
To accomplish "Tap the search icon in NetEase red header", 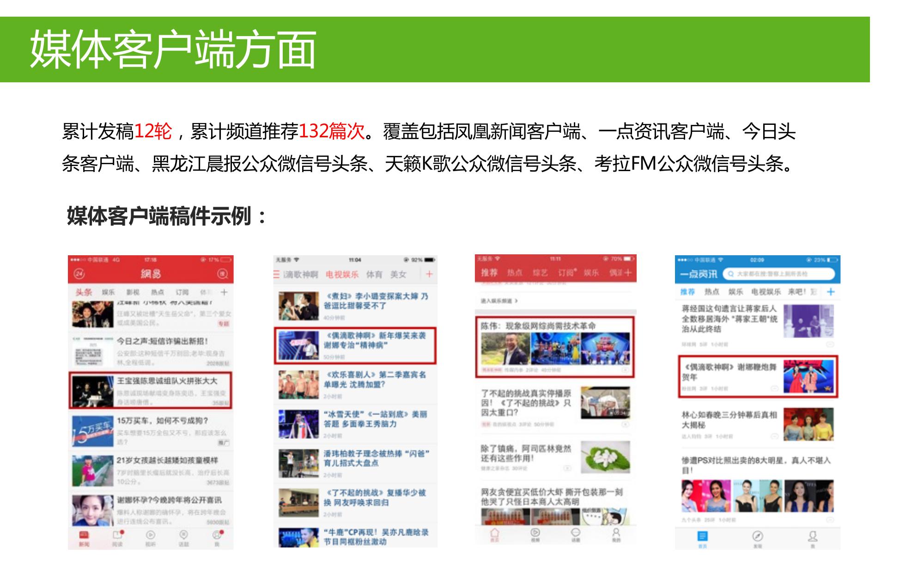I will pyautogui.click(x=223, y=274).
